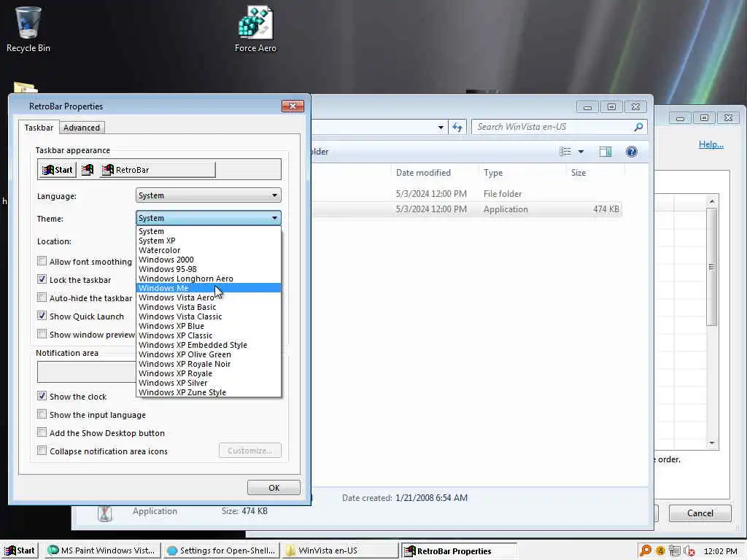Image resolution: width=747 pixels, height=560 pixels.
Task: Select the Windows 2000 theme
Action: (x=209, y=260)
